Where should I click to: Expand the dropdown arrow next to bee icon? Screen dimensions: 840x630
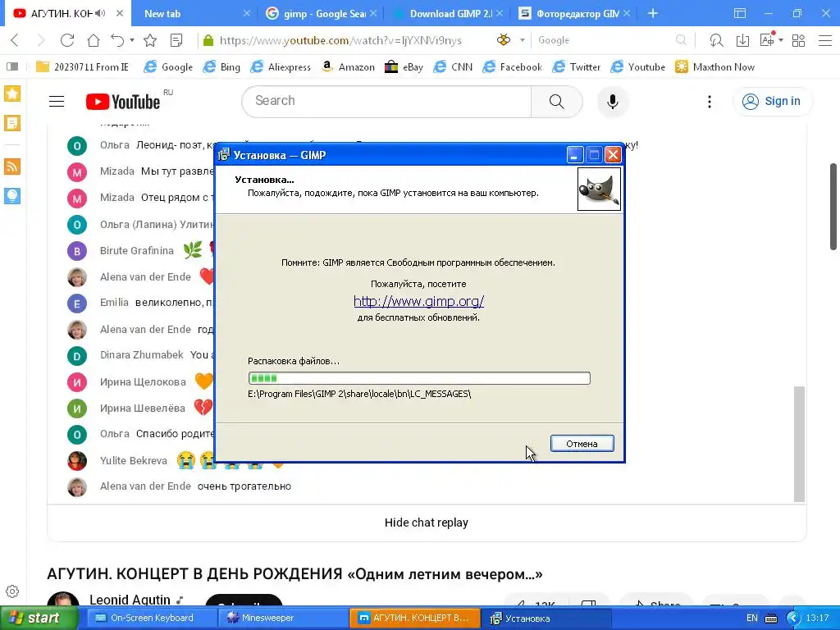pos(522,40)
